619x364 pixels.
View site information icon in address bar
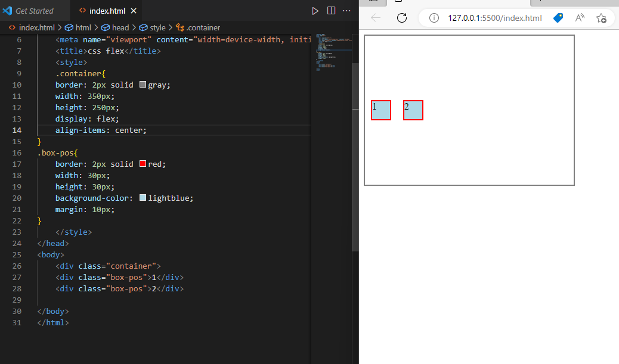point(434,18)
